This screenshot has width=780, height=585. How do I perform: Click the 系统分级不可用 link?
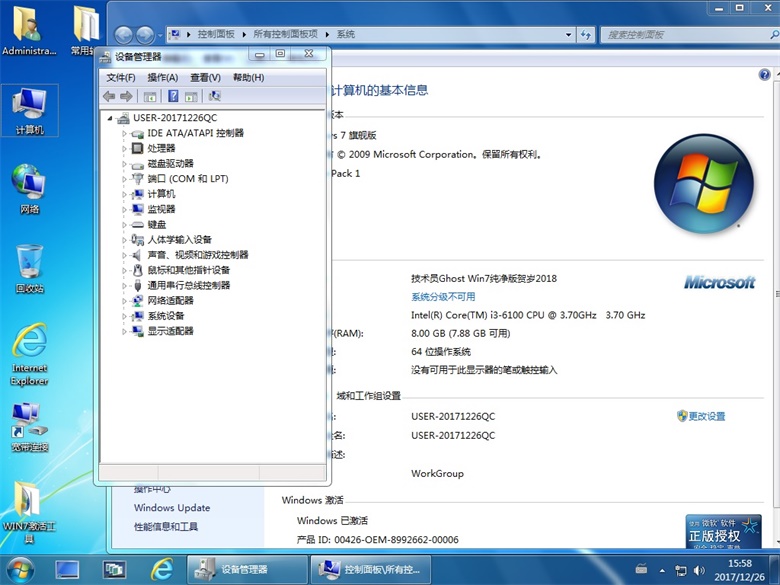443,297
